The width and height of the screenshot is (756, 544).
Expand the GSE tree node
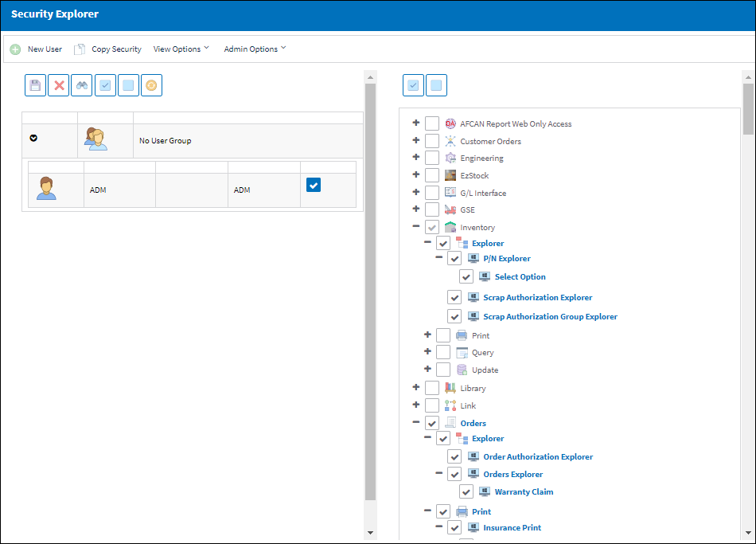pos(416,209)
